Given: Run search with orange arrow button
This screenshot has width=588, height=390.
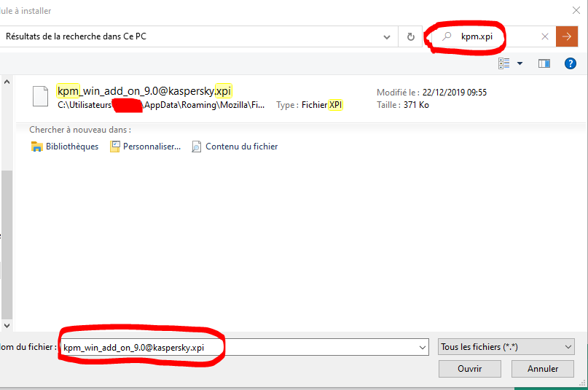Looking at the screenshot, I should [567, 36].
